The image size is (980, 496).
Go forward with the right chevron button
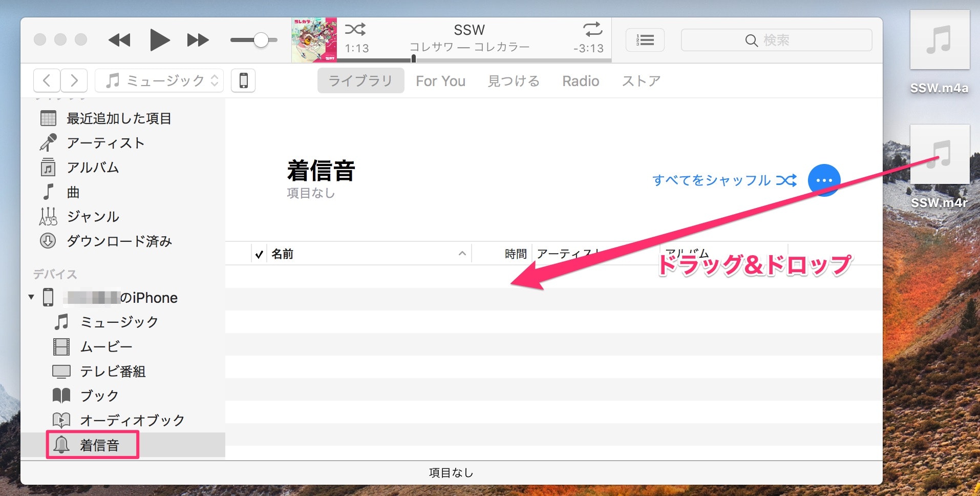(74, 80)
